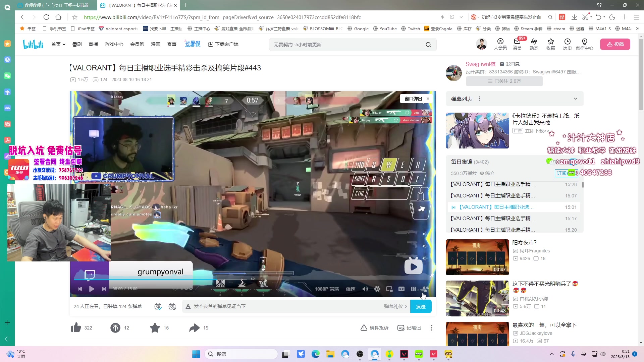The image size is (644, 362).
Task: Open 游戏中心 nav item
Action: point(114,44)
